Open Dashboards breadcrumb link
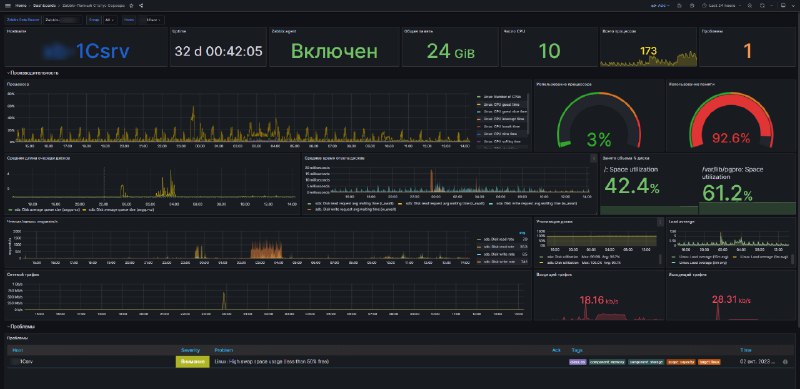 44,5
